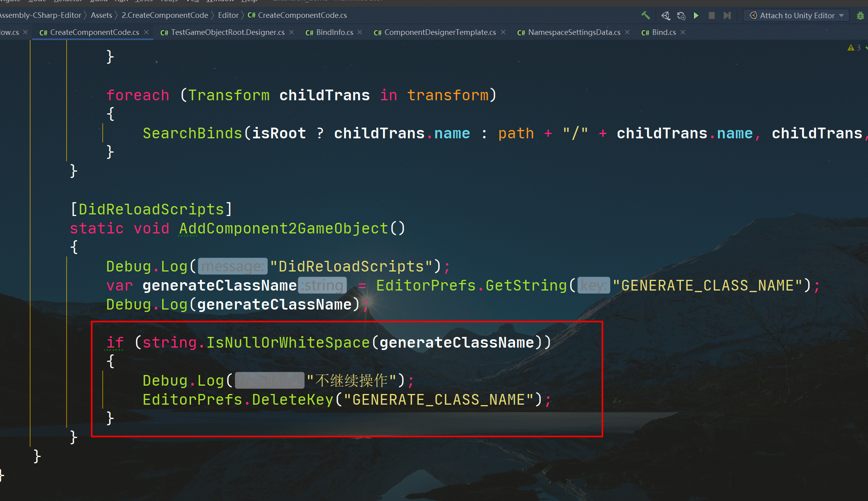
Task: Click the foreach keyword in the code
Action: 138,95
